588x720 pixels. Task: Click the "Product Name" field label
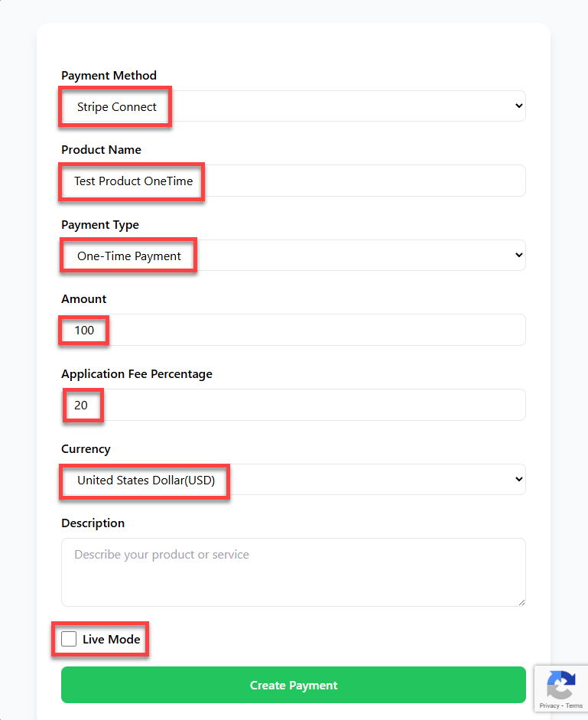click(x=101, y=150)
